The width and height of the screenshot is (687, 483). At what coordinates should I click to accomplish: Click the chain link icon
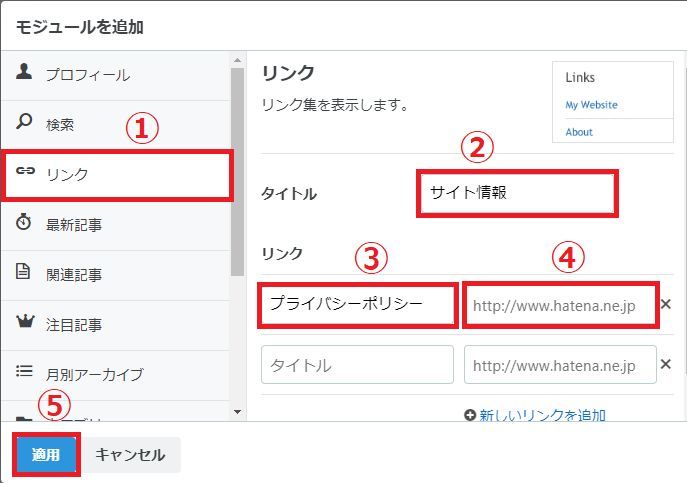pyautogui.click(x=25, y=170)
